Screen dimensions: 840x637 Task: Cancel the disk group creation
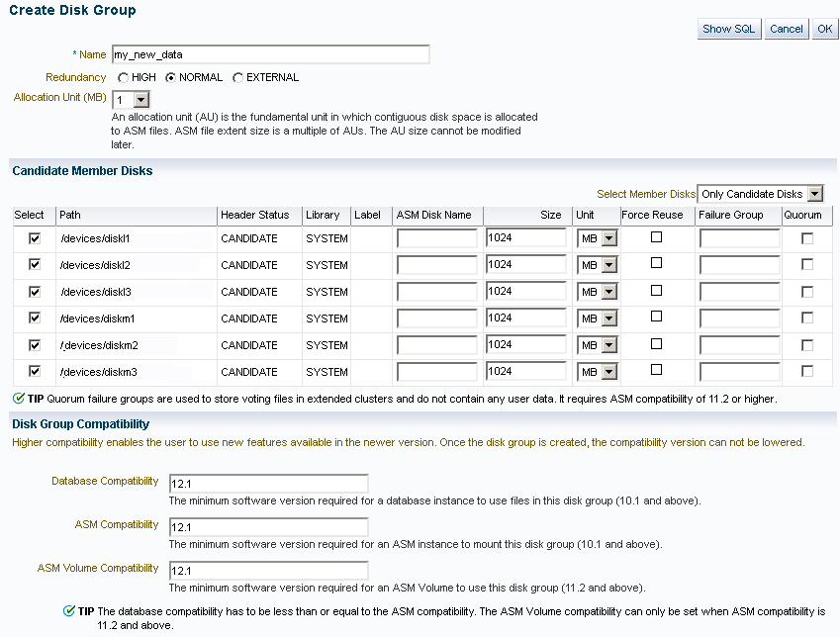(x=786, y=29)
